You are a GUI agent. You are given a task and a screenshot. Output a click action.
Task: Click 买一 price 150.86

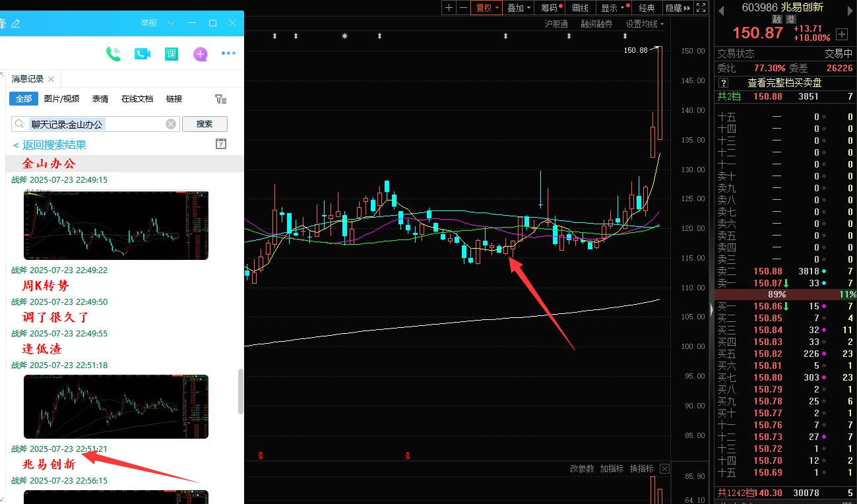(768, 306)
